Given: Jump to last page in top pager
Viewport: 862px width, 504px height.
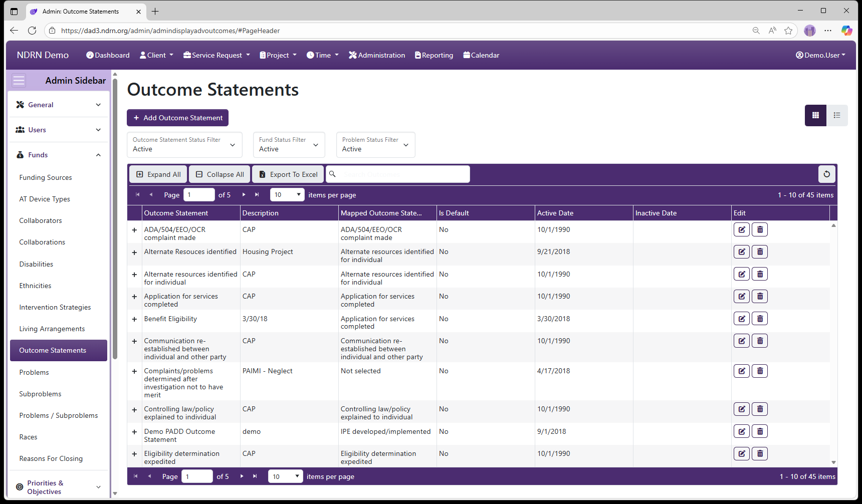Looking at the screenshot, I should click(x=257, y=195).
